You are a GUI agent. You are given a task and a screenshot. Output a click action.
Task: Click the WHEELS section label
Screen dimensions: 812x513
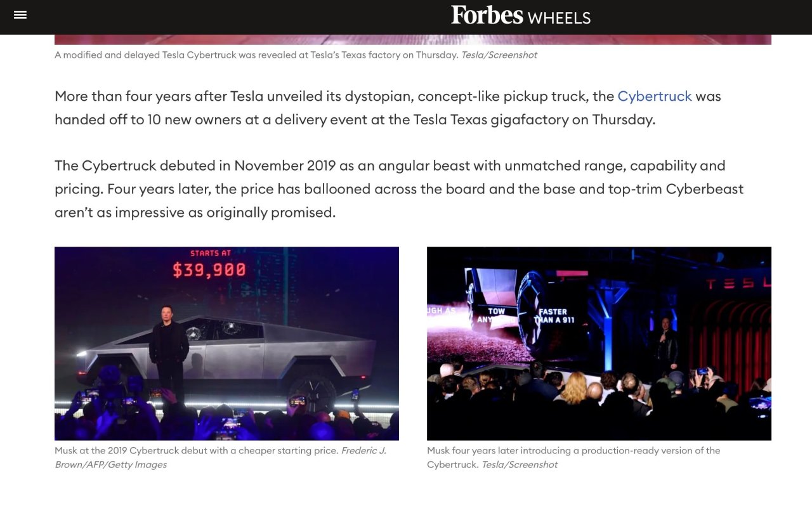559,18
